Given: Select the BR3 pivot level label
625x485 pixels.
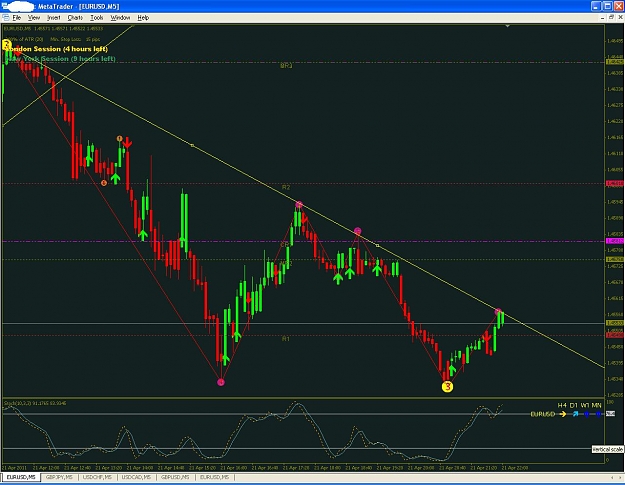Looking at the screenshot, I should tap(286, 66).
